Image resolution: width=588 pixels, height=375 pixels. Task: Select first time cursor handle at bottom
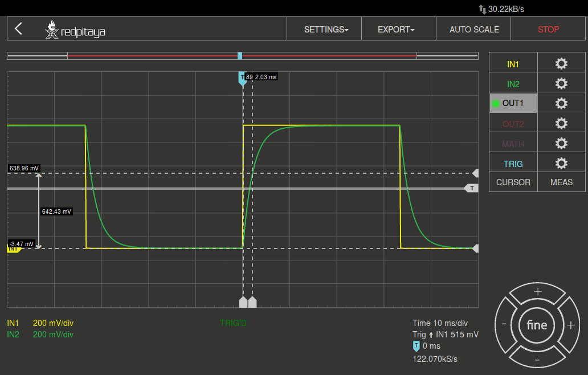[243, 302]
